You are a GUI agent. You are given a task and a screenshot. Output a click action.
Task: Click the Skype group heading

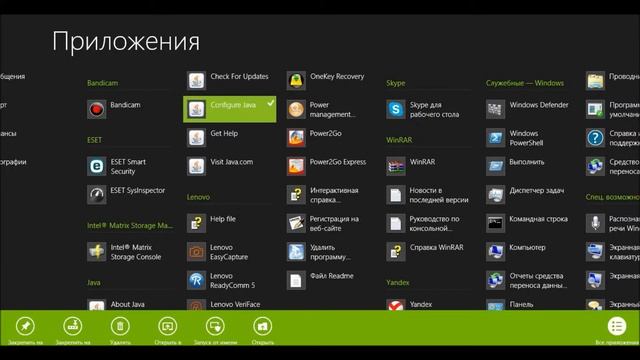tap(396, 83)
